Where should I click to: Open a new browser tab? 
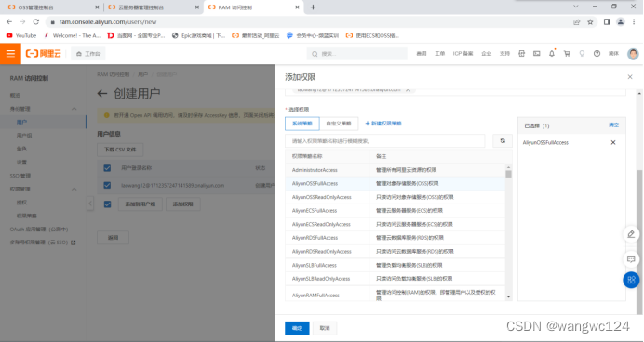[313, 7]
